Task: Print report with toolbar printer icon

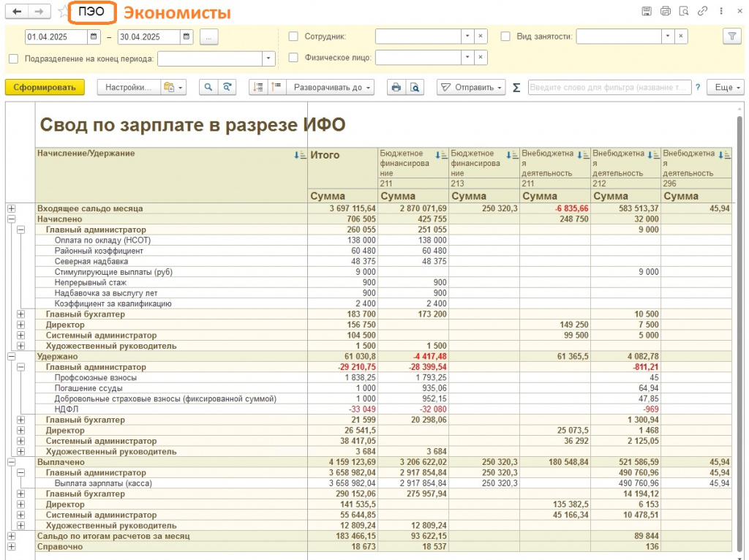Action: 396,88
